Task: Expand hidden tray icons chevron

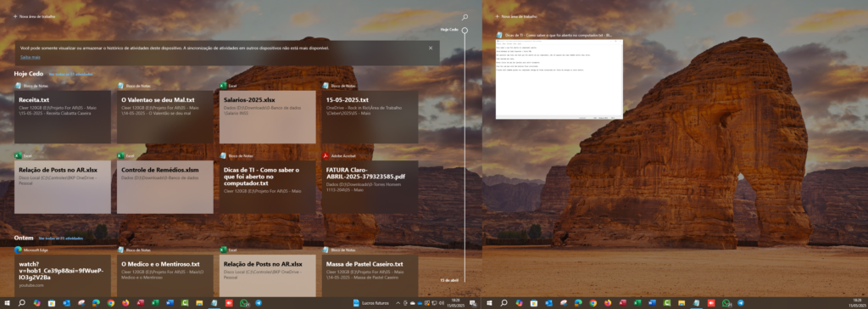Action: pyautogui.click(x=398, y=303)
